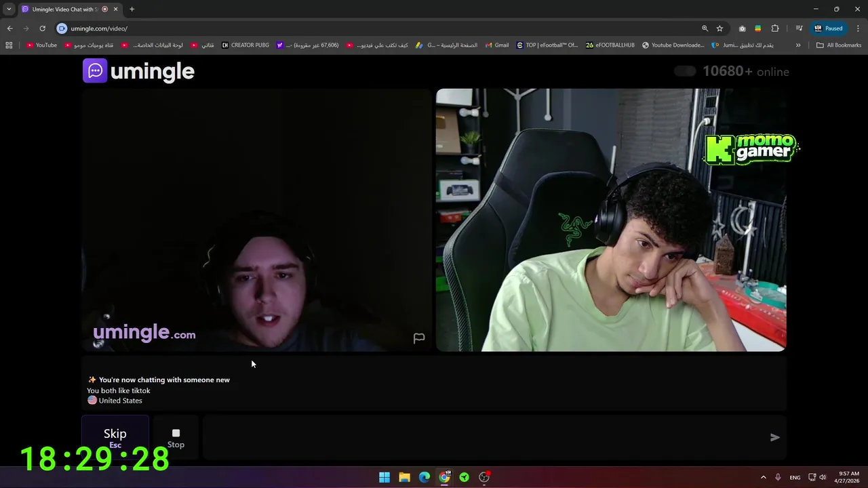
Task: Click the camera extension icon in the Chrome toolbar
Action: click(743, 28)
